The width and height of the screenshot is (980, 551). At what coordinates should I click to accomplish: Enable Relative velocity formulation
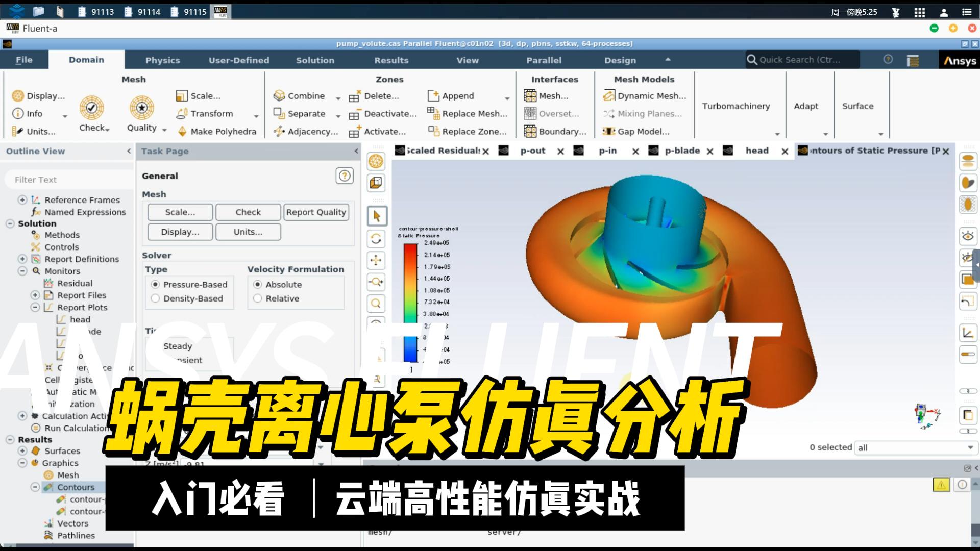coord(257,298)
